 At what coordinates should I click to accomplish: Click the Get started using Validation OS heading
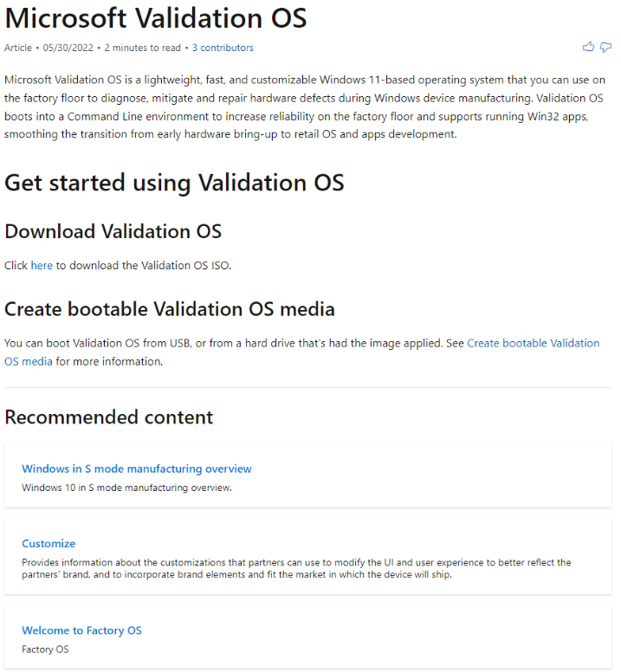click(x=174, y=183)
